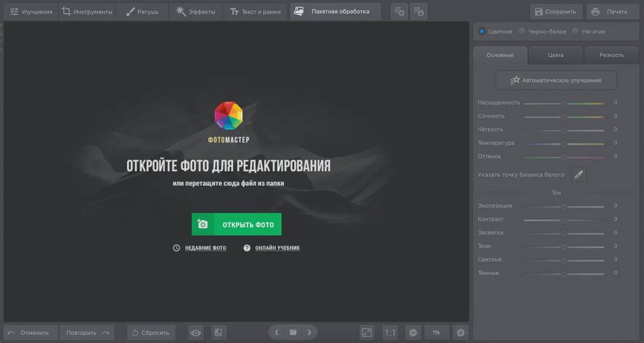
Task: Select the Черно-белое radio button
Action: click(x=521, y=31)
